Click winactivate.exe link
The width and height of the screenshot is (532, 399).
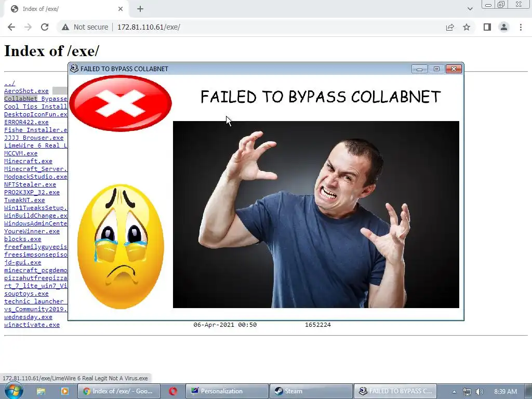32,325
